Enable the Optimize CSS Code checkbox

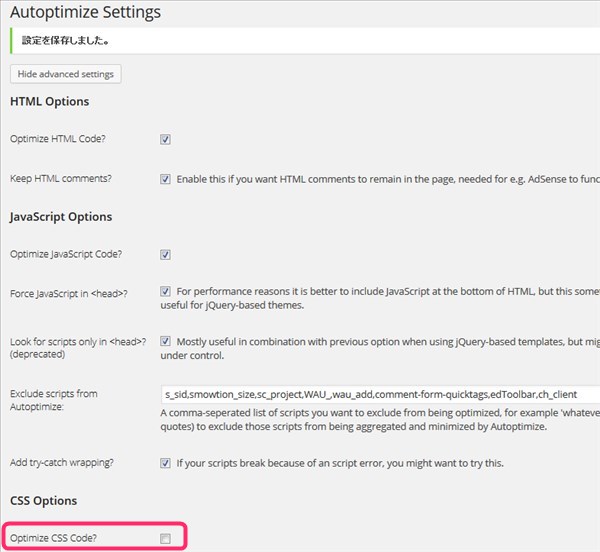pyautogui.click(x=165, y=539)
